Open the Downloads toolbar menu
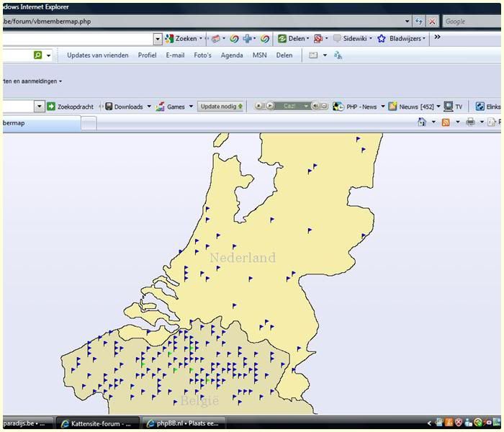This screenshot has height=432, width=504. click(x=128, y=107)
